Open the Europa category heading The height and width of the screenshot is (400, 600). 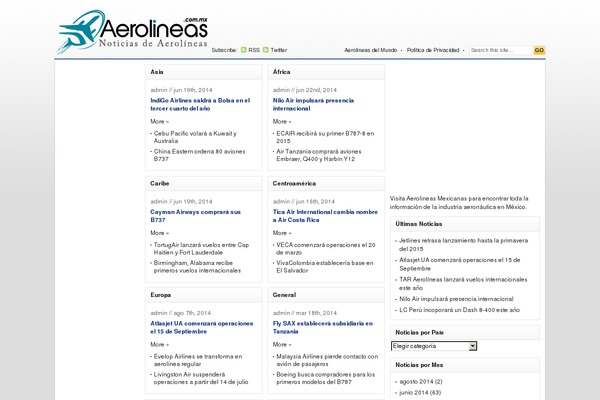coord(160,295)
